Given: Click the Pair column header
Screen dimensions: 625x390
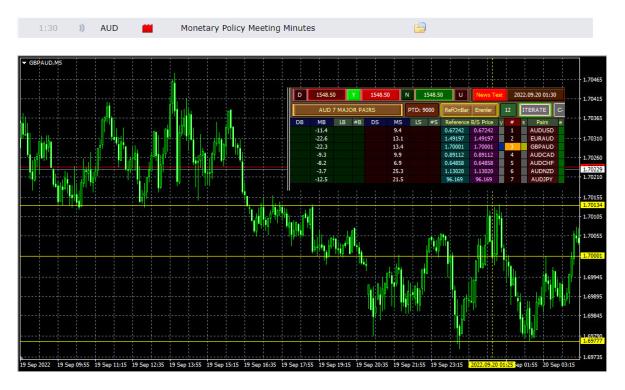Looking at the screenshot, I should click(x=542, y=122).
